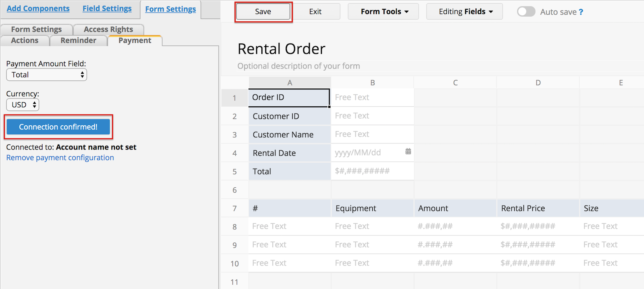Select the Size header cell
Image resolution: width=644 pixels, height=289 pixels.
pos(612,208)
